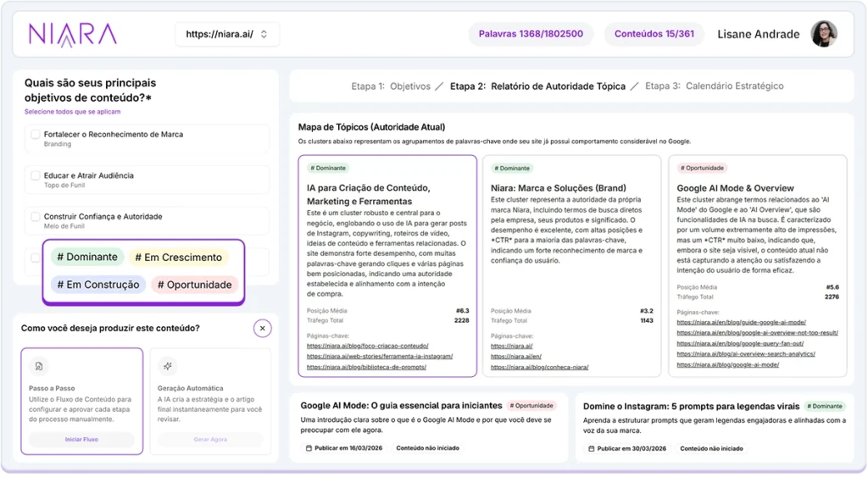Open Lisane Andrade's profile avatar
This screenshot has height=477, width=868.
(x=823, y=34)
